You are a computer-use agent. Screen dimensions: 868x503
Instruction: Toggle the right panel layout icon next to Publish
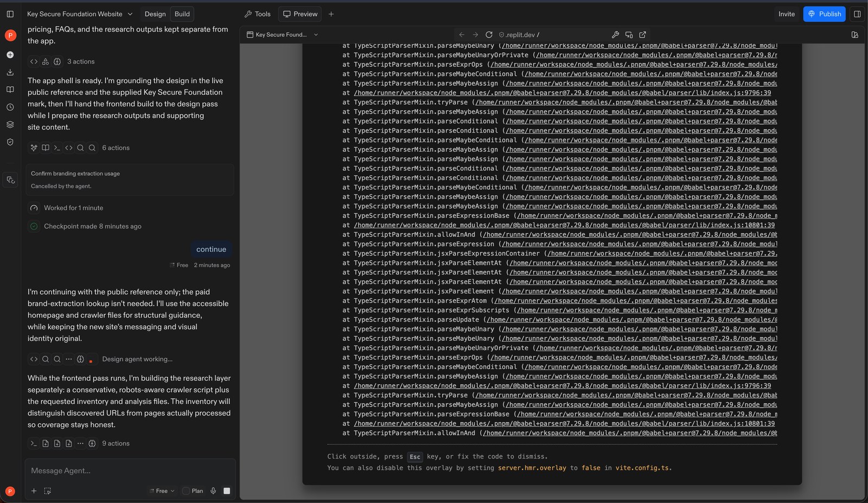(857, 14)
